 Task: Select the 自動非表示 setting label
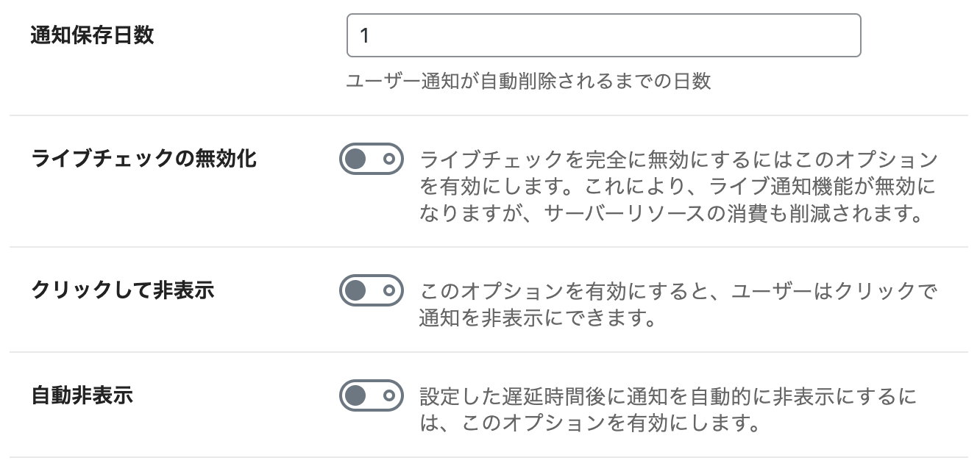[x=82, y=395]
